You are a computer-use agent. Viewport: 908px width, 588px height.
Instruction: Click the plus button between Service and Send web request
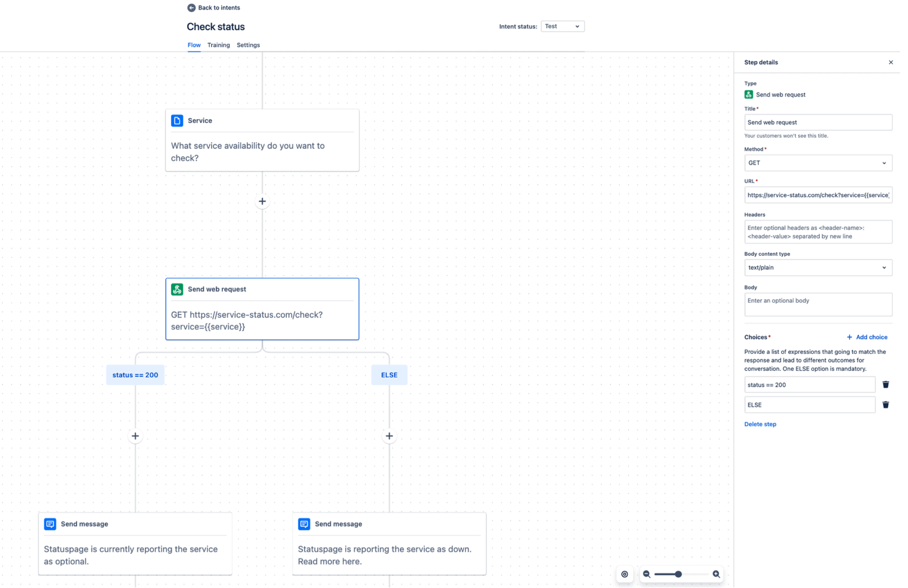point(262,201)
